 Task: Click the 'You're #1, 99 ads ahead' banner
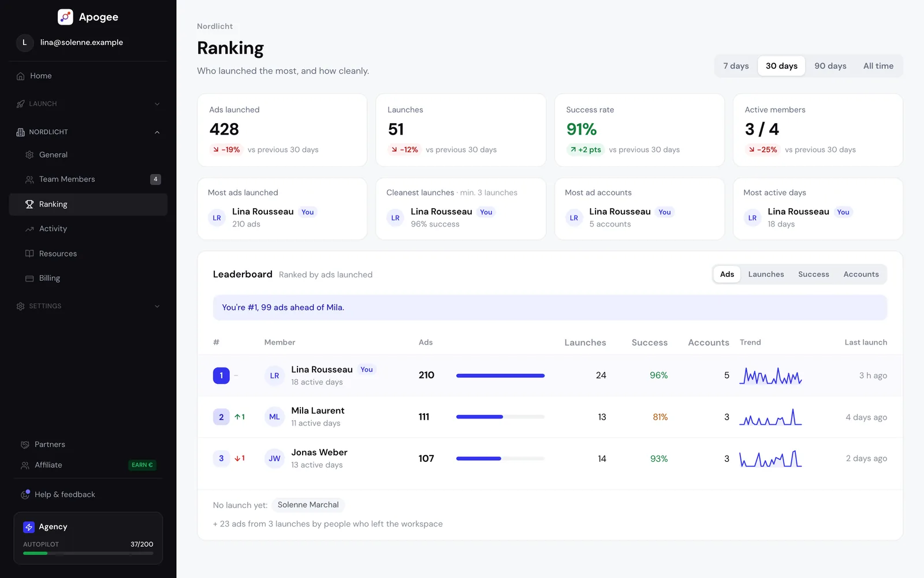550,307
